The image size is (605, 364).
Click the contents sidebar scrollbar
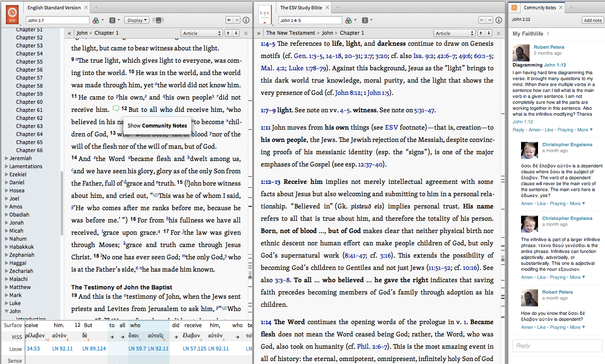(62, 203)
